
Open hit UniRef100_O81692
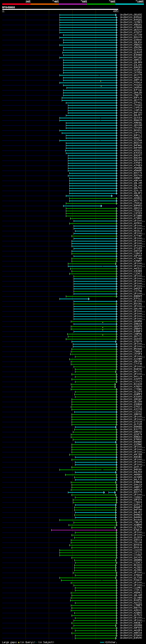pos(131,15)
